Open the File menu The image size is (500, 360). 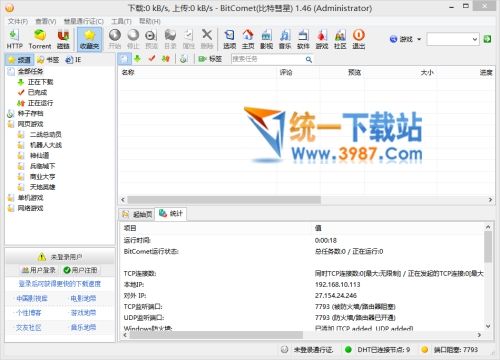pyautogui.click(x=18, y=21)
